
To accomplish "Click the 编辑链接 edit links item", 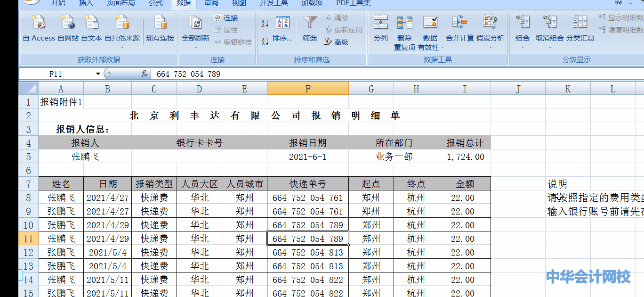I will [233, 42].
